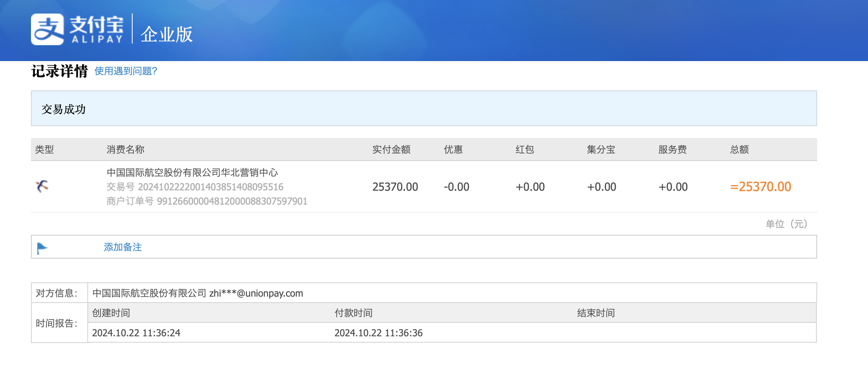Image resolution: width=868 pixels, height=372 pixels.
Task: Click the 服务费 column header
Action: (672, 150)
